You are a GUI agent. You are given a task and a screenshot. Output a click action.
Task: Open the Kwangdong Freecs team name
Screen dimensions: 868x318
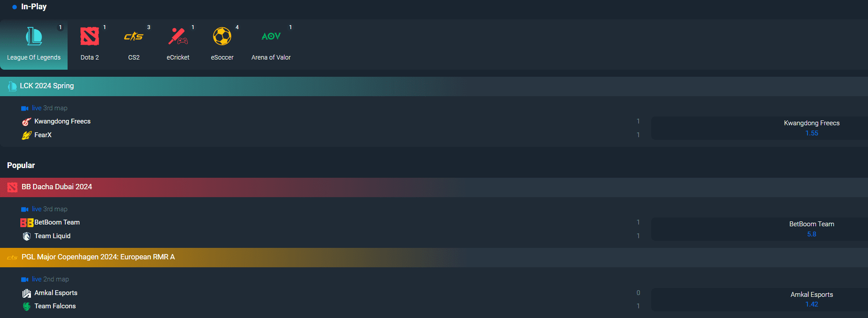point(62,121)
